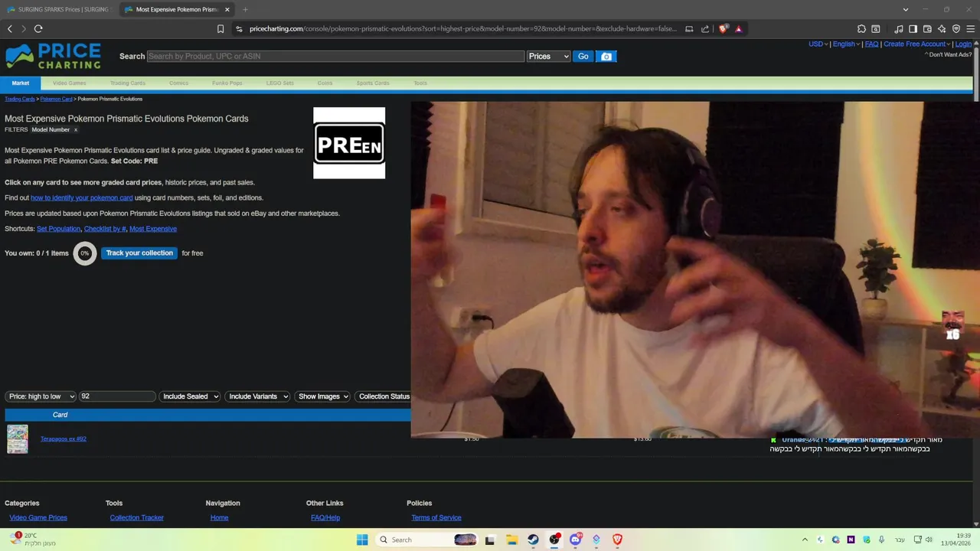Open how to identify your pokemon card link
This screenshot has height=551, width=980.
point(82,198)
